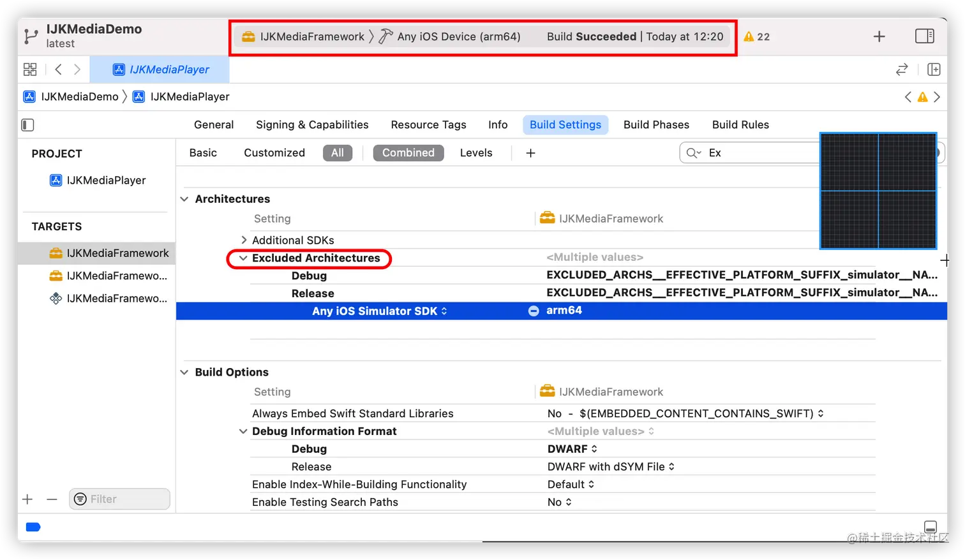Click the source control branch icon
This screenshot has width=965, height=560.
[x=31, y=36]
